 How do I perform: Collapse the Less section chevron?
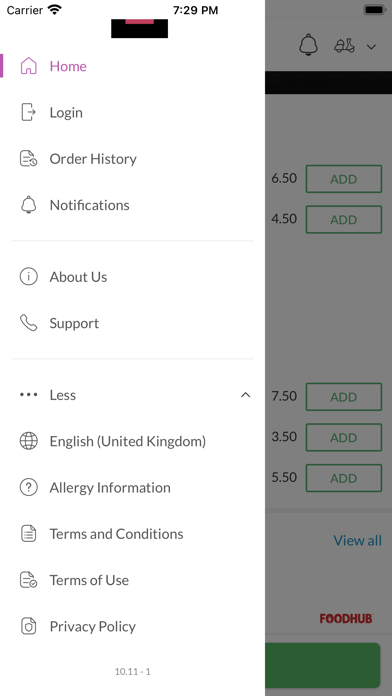(x=245, y=395)
